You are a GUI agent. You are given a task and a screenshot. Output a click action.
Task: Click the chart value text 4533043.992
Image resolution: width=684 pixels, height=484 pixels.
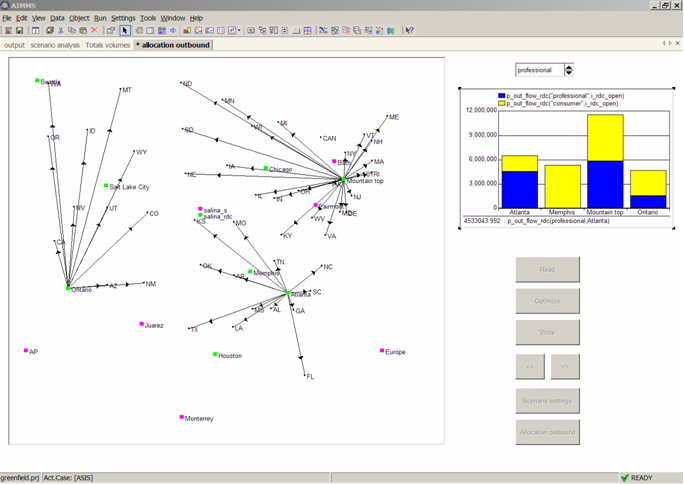482,221
